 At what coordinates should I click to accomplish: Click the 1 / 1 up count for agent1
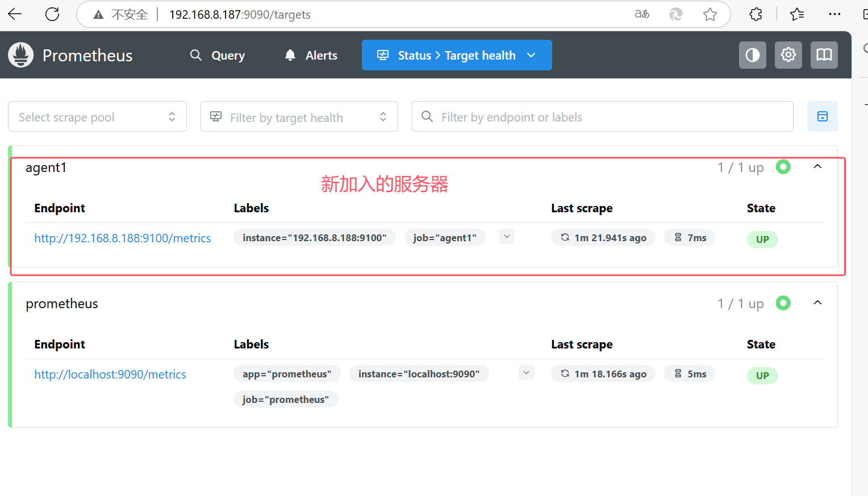pyautogui.click(x=741, y=167)
